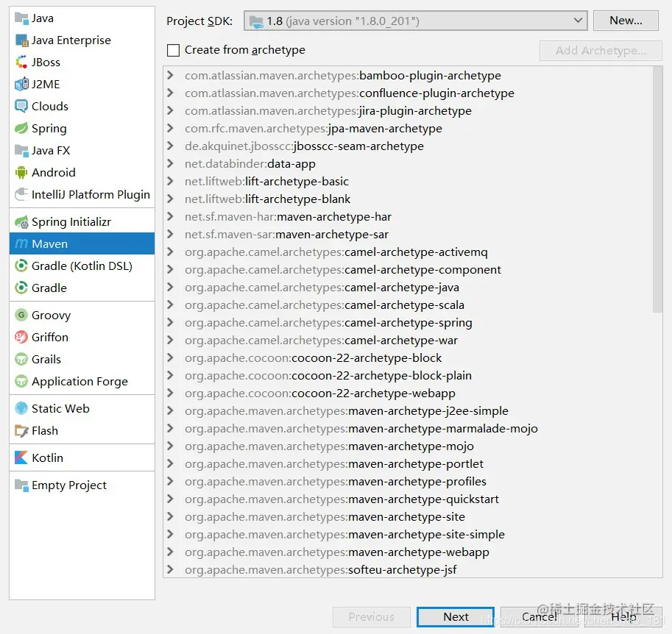Expand the jpa-maven-archetype entry
Image resolution: width=672 pixels, height=634 pixels.
pos(170,128)
